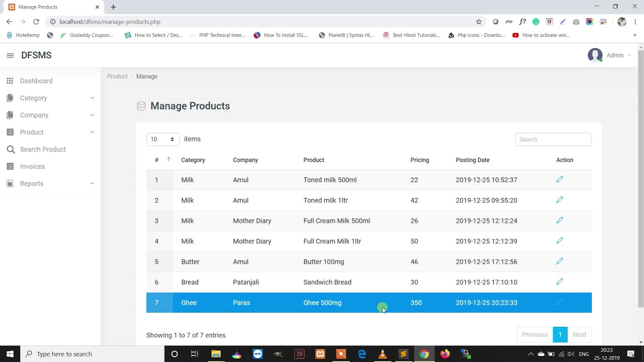
Task: Open Windows Start menu
Action: (x=10, y=354)
